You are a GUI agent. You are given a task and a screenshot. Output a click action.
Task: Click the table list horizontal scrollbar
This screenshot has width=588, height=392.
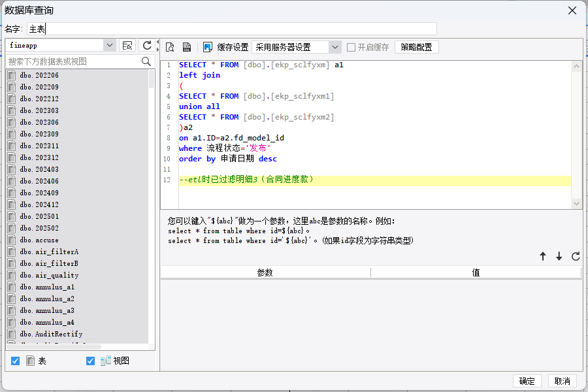coord(54,347)
